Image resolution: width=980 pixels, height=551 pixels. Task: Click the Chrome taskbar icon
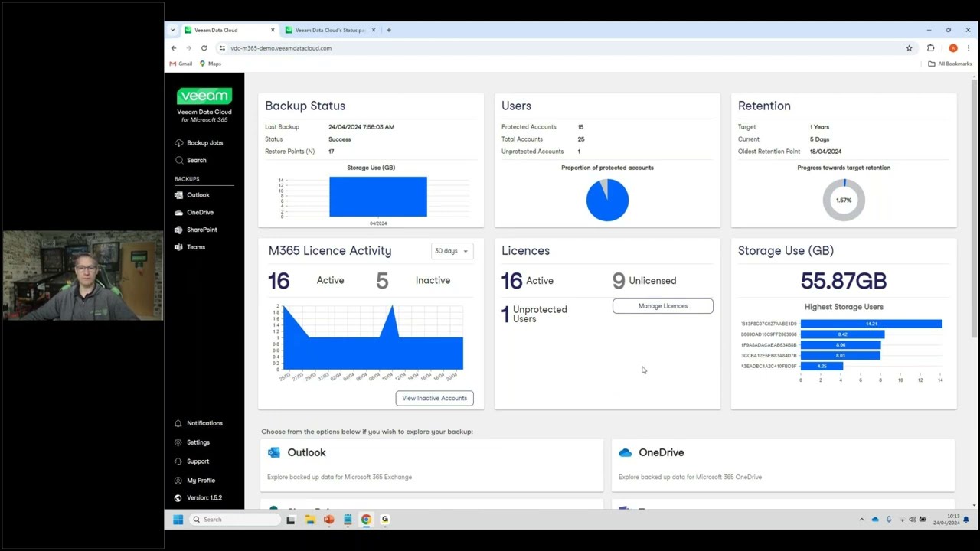[x=367, y=520]
